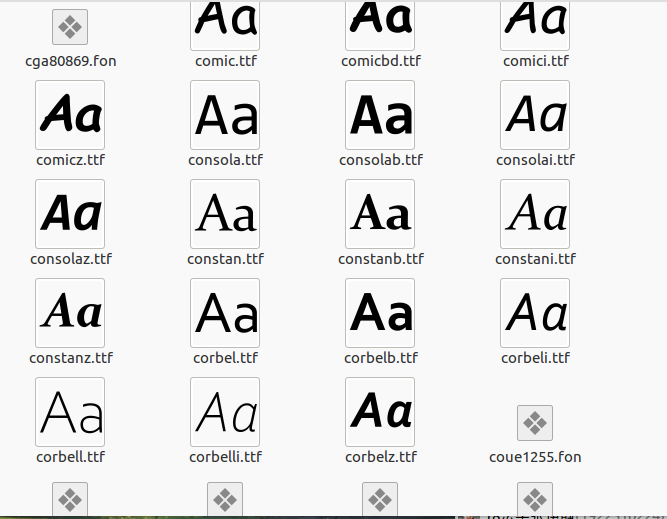667x519 pixels.
Task: Click the corbelz.ttf filename label
Action: 381,457
